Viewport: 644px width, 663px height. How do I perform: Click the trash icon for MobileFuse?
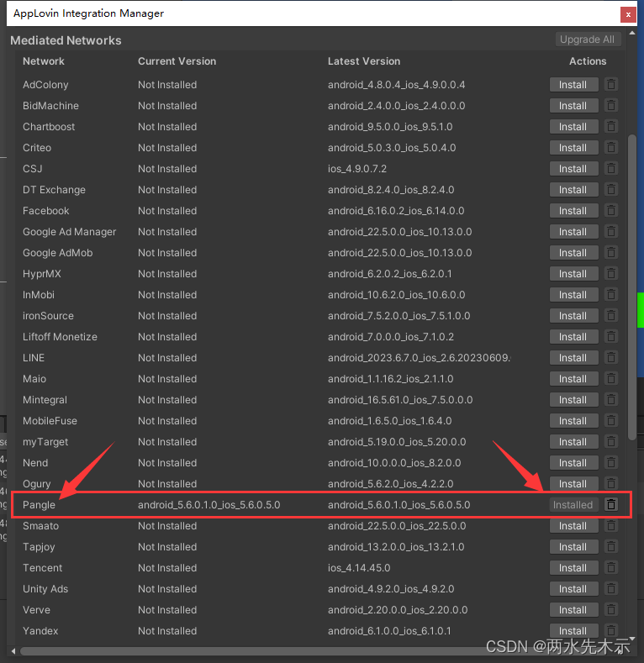pos(611,421)
